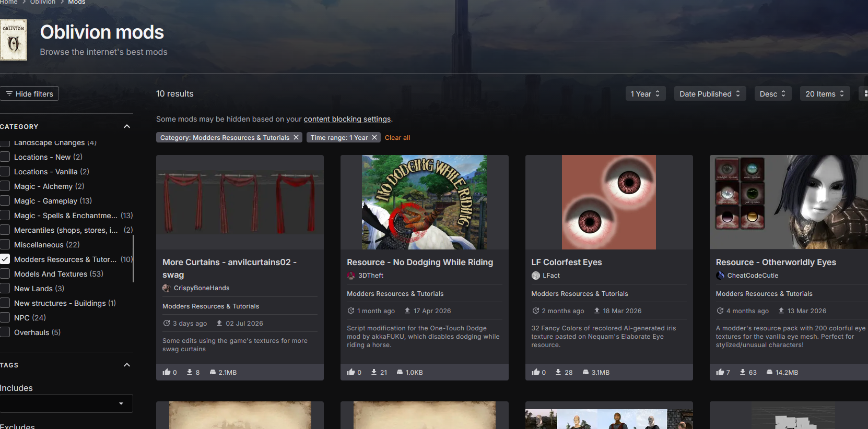
Task: Check the Magic - Spells & Enchantments checkbox
Action: coord(5,215)
